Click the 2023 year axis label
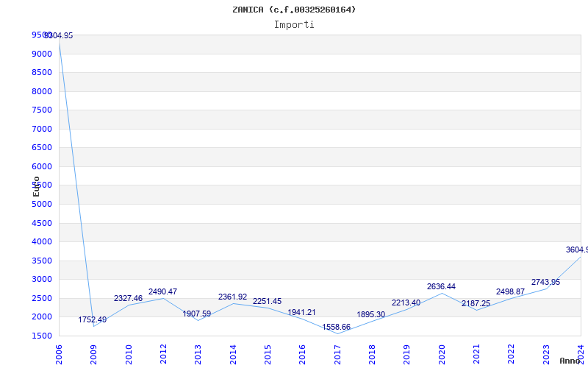Screen dimensions: 588x368 (546, 355)
